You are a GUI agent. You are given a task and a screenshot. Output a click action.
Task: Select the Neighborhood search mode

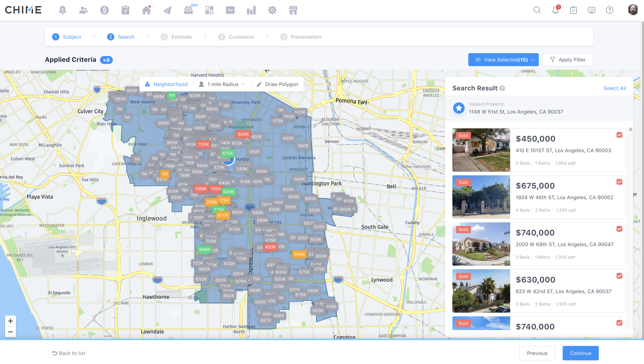[166, 85]
